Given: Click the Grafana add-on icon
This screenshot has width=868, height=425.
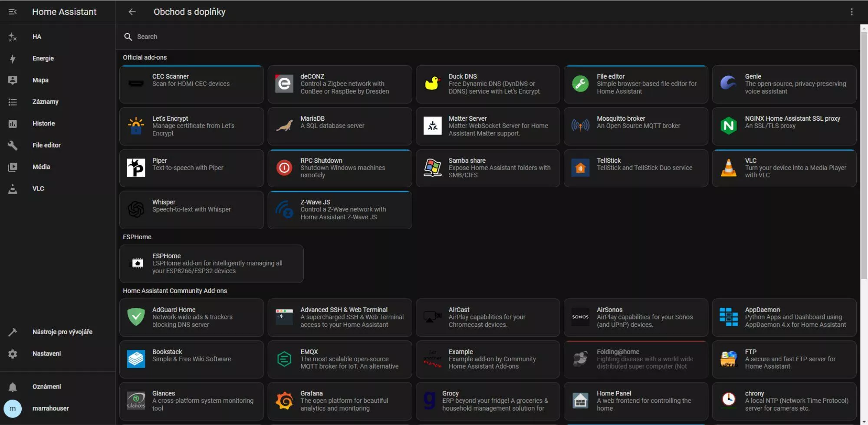Looking at the screenshot, I should [284, 401].
